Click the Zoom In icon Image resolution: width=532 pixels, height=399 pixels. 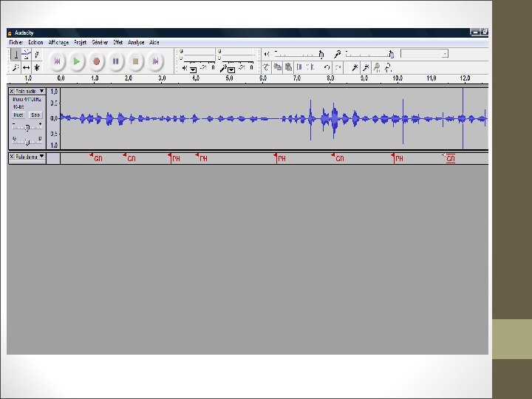[355, 67]
